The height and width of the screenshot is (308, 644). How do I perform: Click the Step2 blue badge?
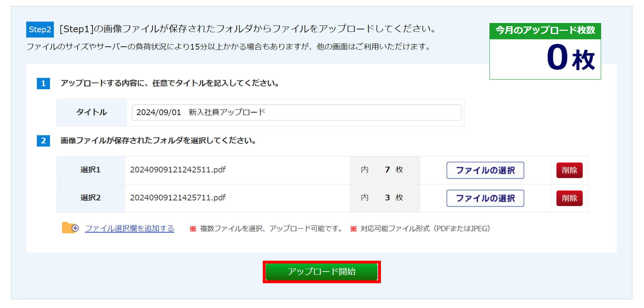click(40, 30)
